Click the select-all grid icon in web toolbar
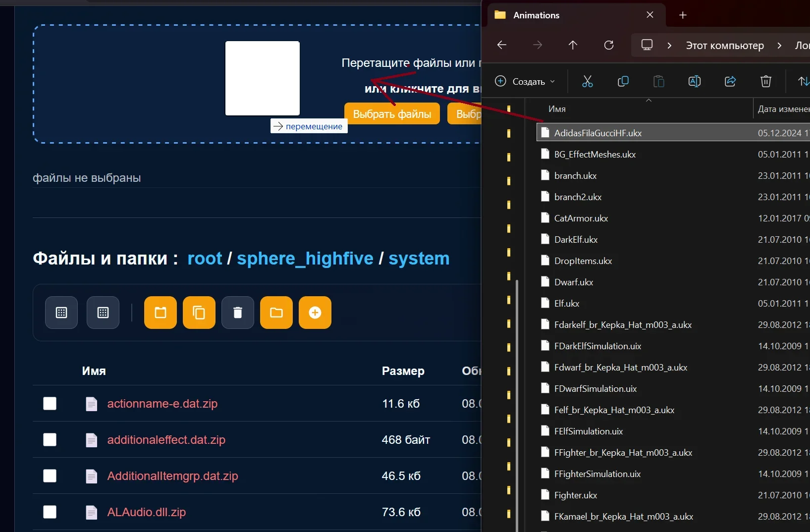 click(x=61, y=313)
